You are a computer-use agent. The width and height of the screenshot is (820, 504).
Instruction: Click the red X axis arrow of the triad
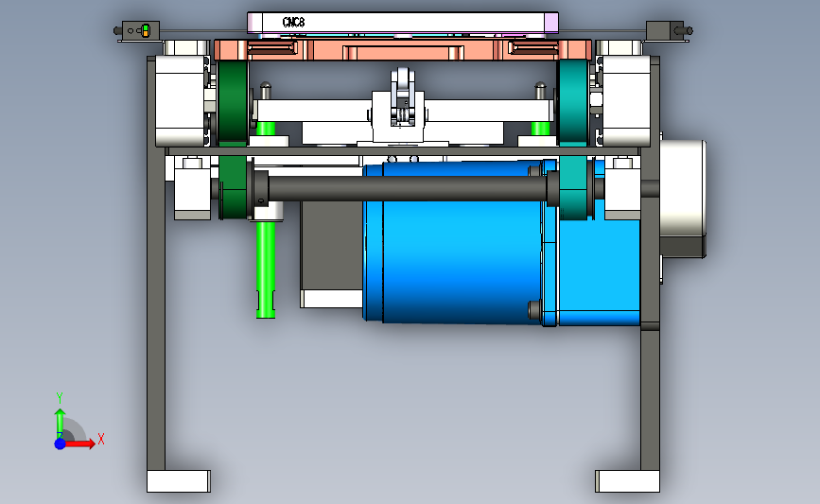[x=80, y=443]
